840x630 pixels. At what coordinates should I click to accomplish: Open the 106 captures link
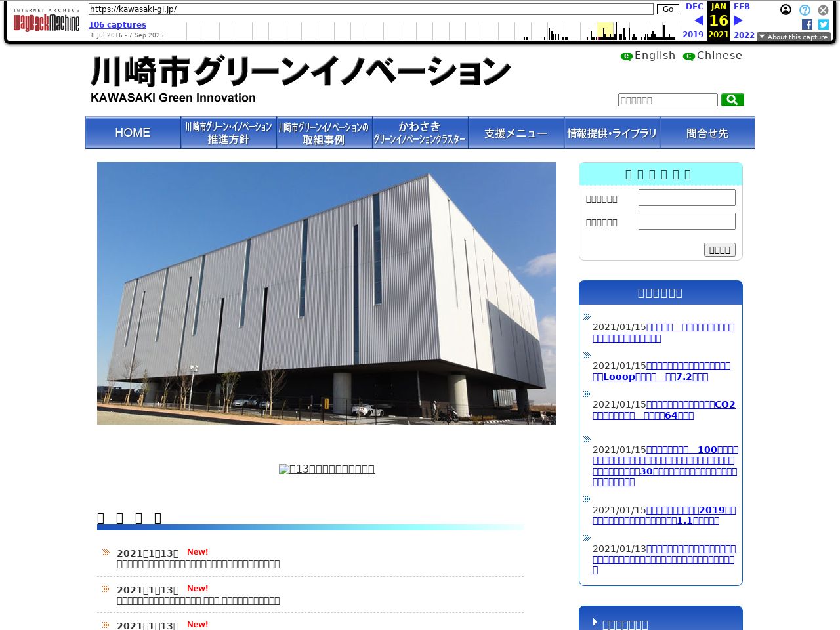coord(117,25)
